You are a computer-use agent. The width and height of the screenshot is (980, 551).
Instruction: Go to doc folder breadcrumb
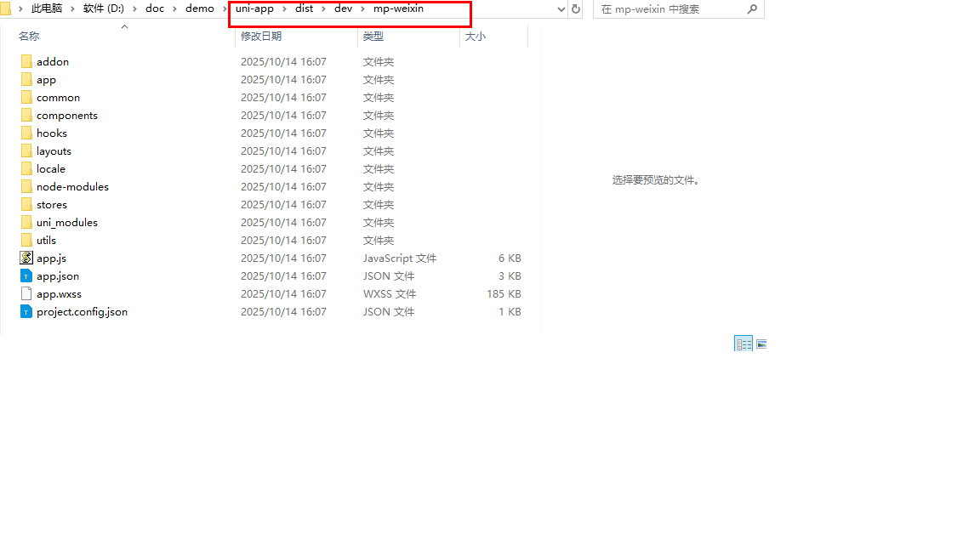tap(154, 9)
